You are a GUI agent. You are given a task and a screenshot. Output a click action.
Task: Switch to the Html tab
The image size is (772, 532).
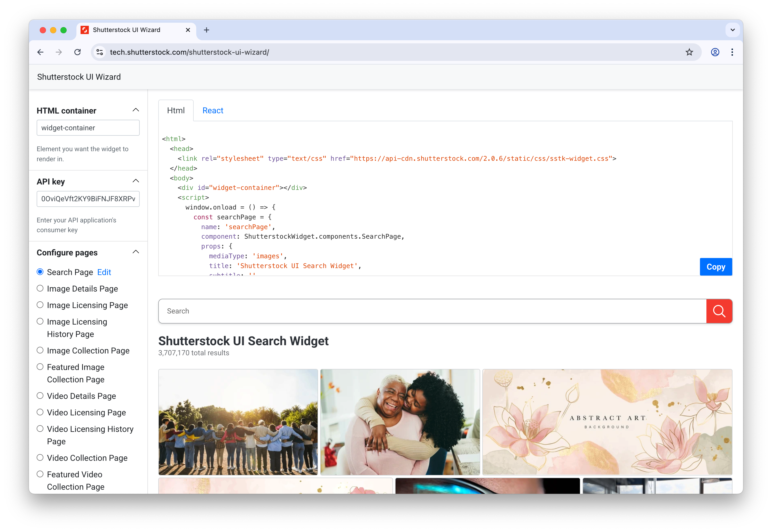tap(176, 110)
